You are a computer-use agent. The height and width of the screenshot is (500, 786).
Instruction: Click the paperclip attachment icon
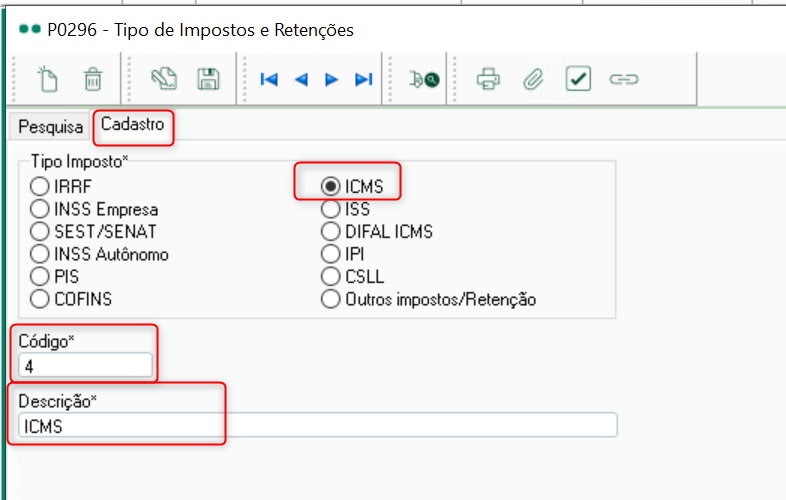pyautogui.click(x=533, y=79)
